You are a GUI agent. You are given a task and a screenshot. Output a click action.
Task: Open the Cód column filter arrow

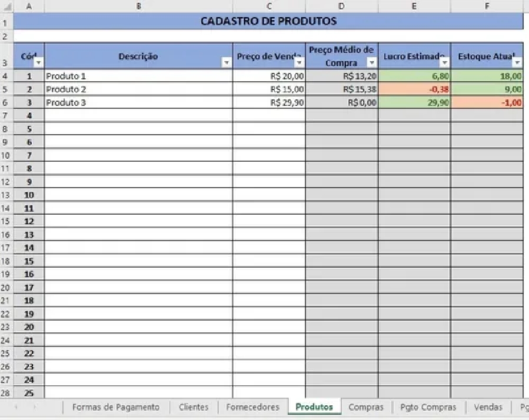pyautogui.click(x=38, y=62)
